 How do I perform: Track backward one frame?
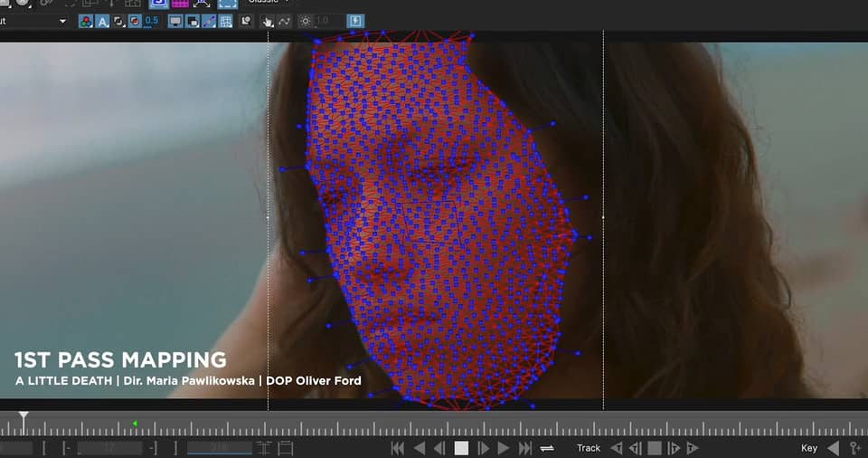pos(636,448)
